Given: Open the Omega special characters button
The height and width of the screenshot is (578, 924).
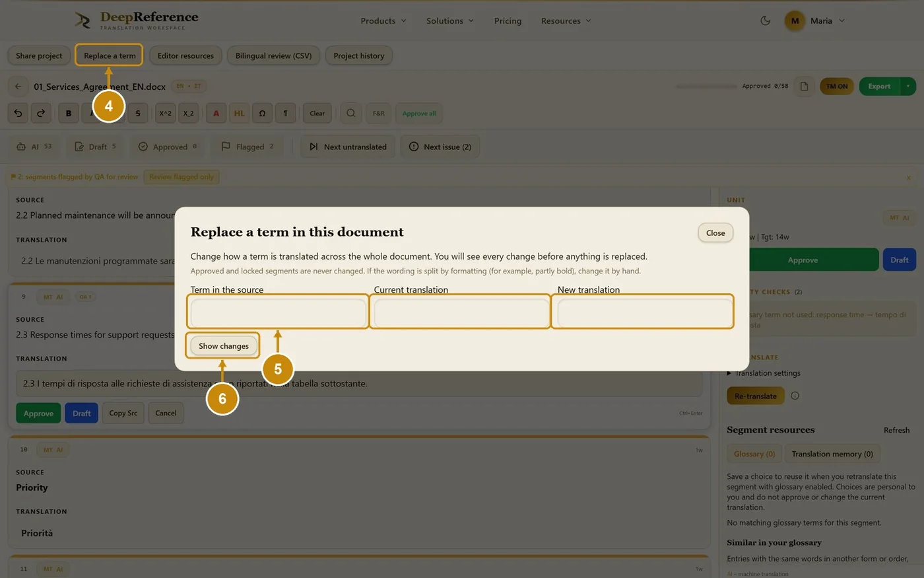Looking at the screenshot, I should click(262, 113).
